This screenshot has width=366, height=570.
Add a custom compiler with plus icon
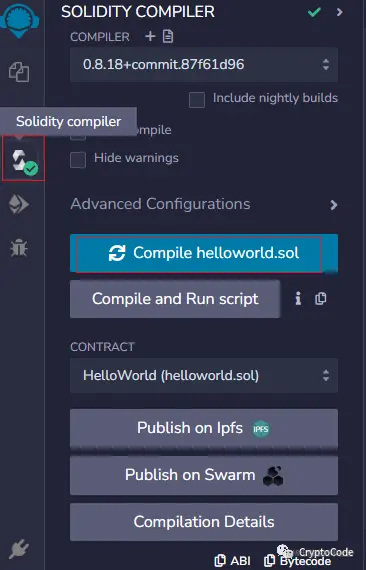pyautogui.click(x=150, y=36)
